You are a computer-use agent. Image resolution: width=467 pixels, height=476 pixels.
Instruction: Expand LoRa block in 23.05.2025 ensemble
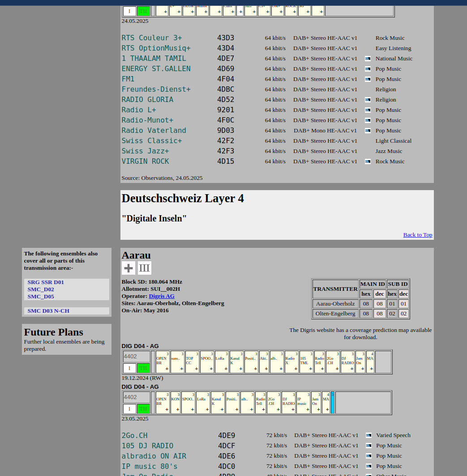(203, 403)
